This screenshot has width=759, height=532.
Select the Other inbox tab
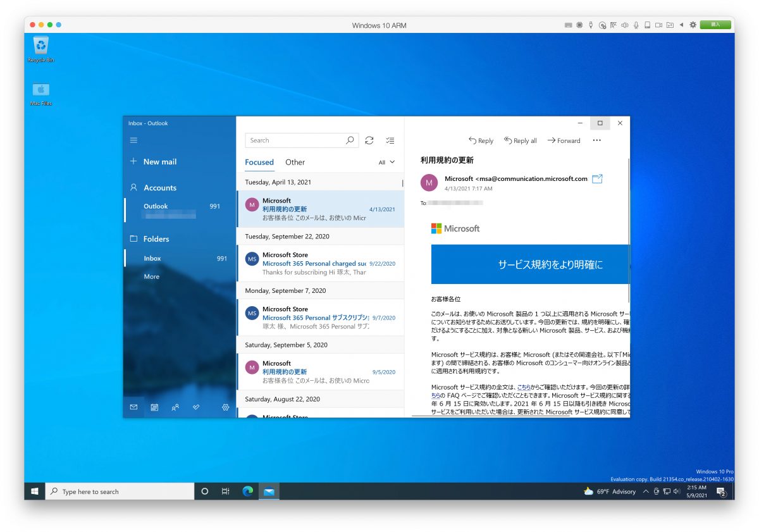click(295, 163)
